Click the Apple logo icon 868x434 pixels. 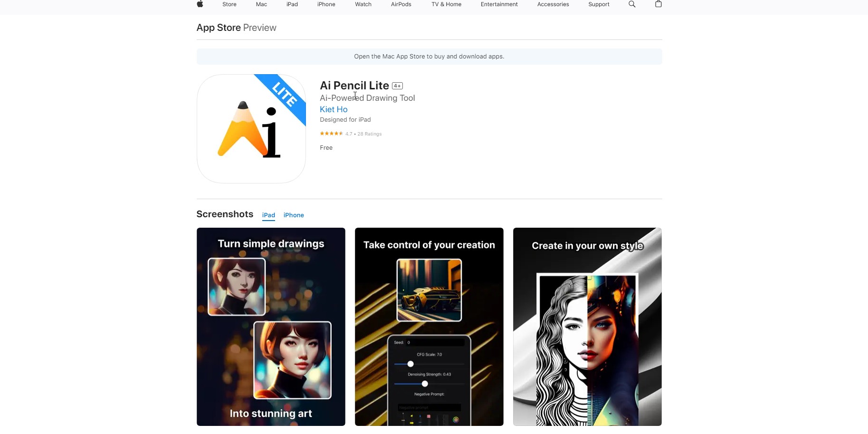click(x=200, y=4)
